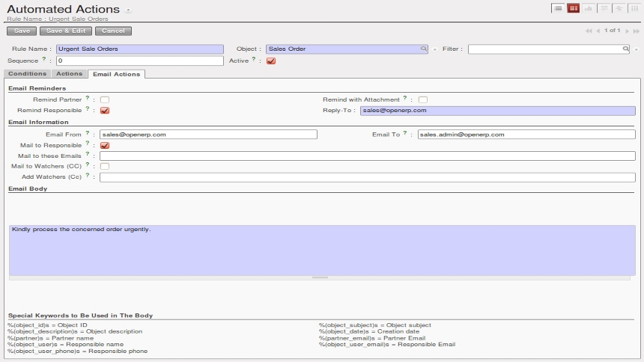The width and height of the screenshot is (644, 362).
Task: Open the Conditions tab
Action: tap(28, 73)
